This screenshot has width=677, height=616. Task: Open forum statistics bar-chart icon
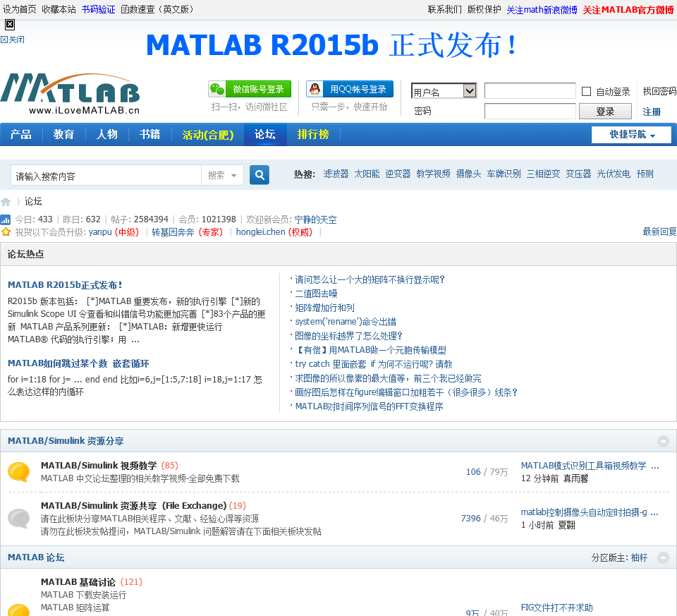click(6, 219)
